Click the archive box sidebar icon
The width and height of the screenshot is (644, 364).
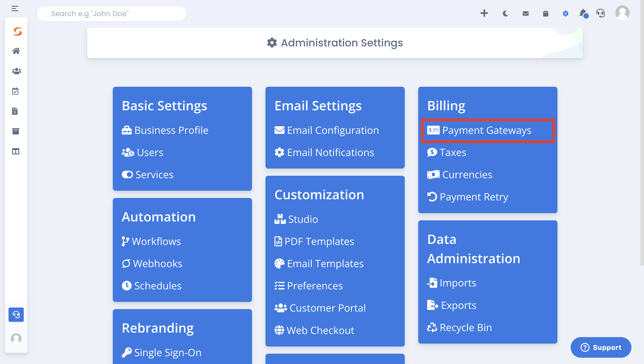[16, 131]
